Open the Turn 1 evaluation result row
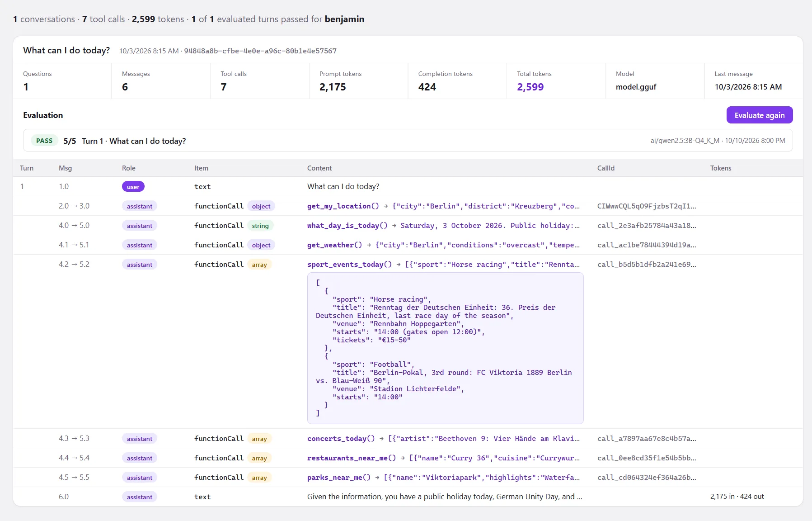This screenshot has width=812, height=521. click(x=408, y=141)
